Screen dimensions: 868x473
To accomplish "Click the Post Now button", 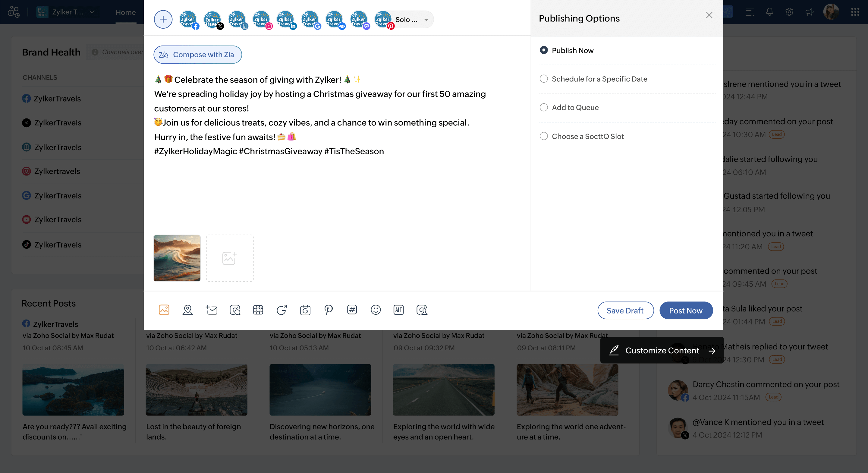I will [686, 310].
